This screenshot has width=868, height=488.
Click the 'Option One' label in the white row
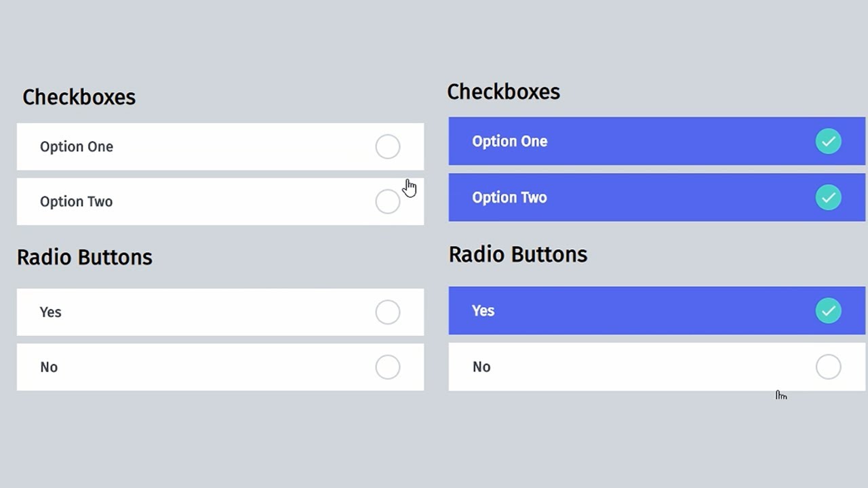tap(77, 146)
